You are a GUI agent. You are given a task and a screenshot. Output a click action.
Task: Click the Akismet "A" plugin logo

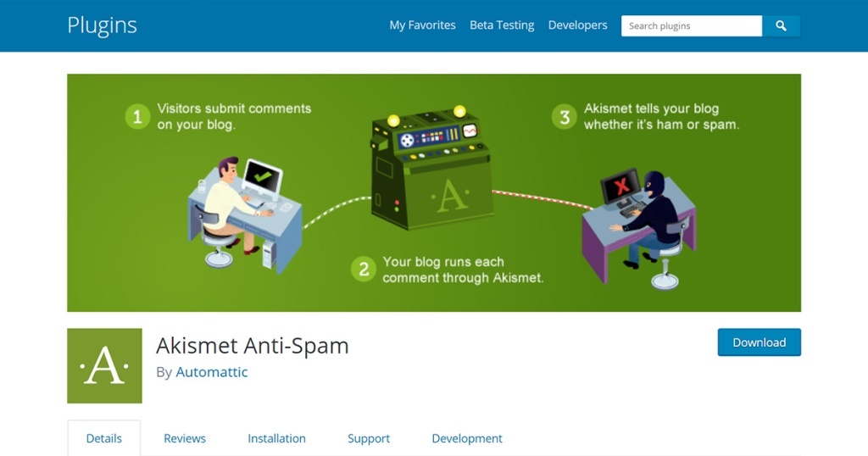(104, 366)
